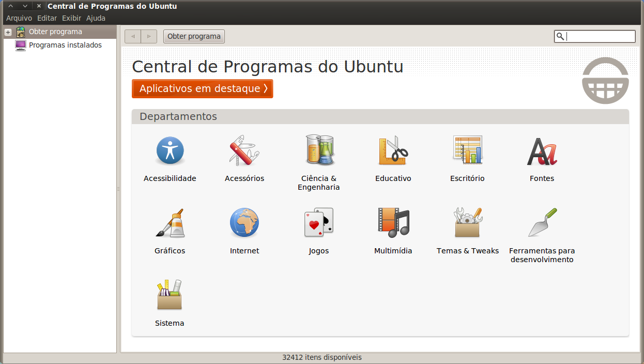Viewport: 644px width, 364px height.
Task: Open the Multimídia film and note icon
Action: pos(393,223)
